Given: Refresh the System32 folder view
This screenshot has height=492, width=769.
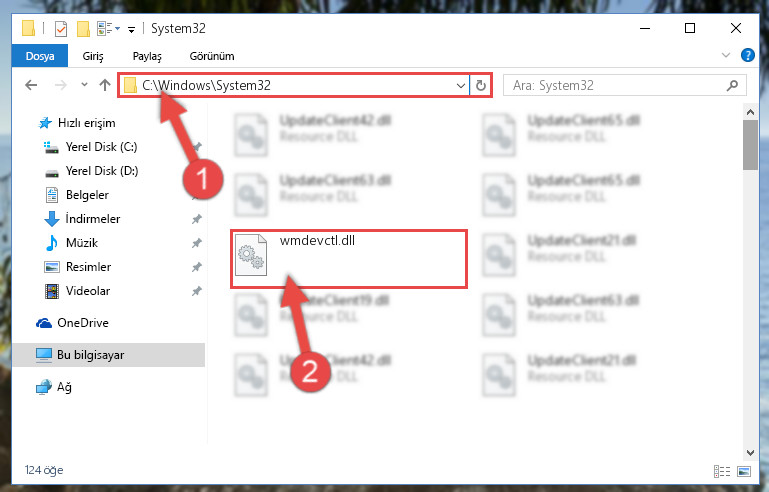Looking at the screenshot, I should pyautogui.click(x=481, y=85).
